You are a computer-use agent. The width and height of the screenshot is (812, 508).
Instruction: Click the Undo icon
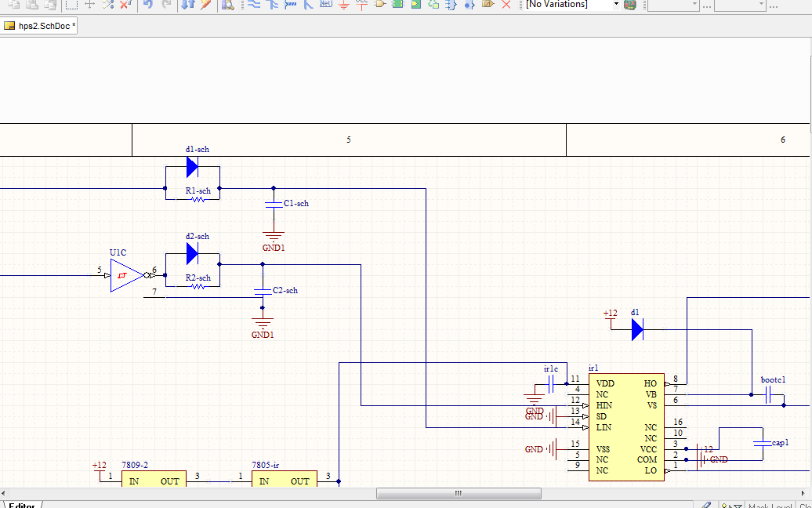pos(149,5)
